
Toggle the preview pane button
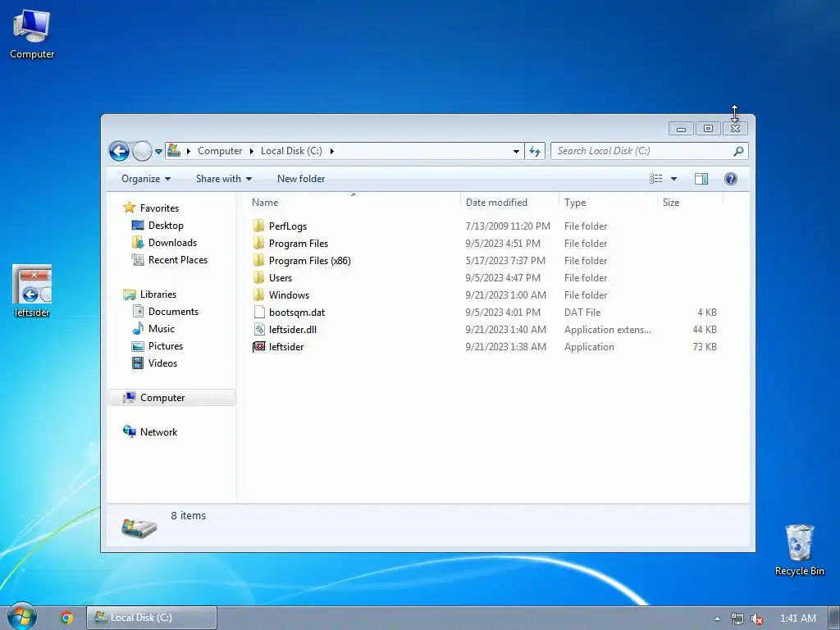pos(701,179)
